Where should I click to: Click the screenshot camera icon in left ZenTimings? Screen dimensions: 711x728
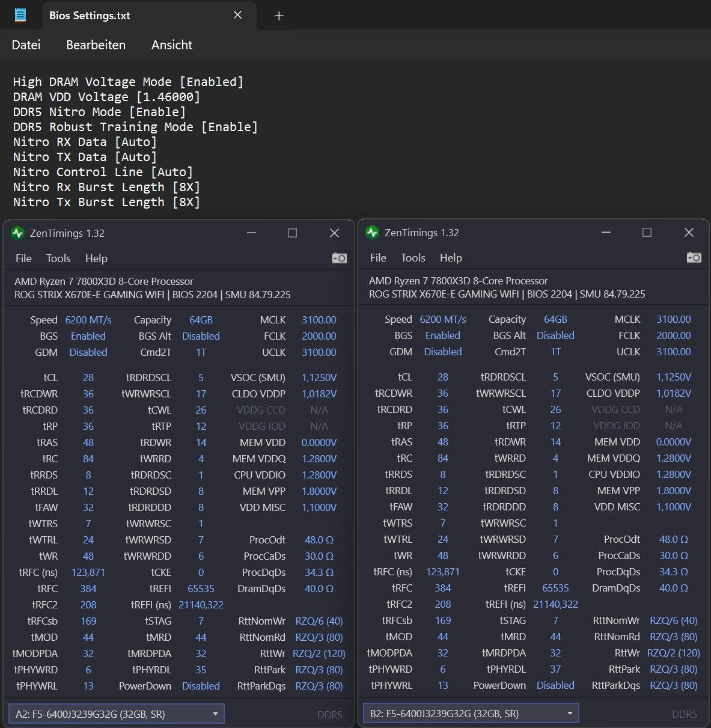click(340, 258)
